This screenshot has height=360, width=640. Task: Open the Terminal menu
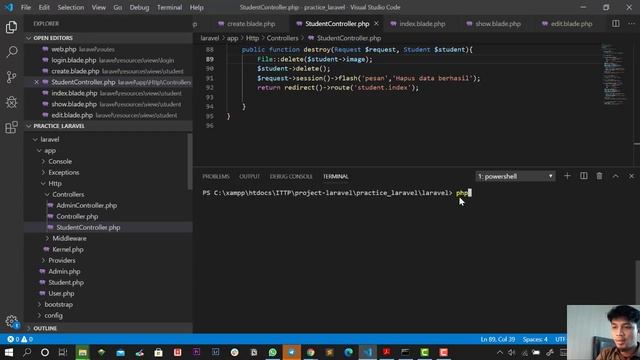(169, 7)
